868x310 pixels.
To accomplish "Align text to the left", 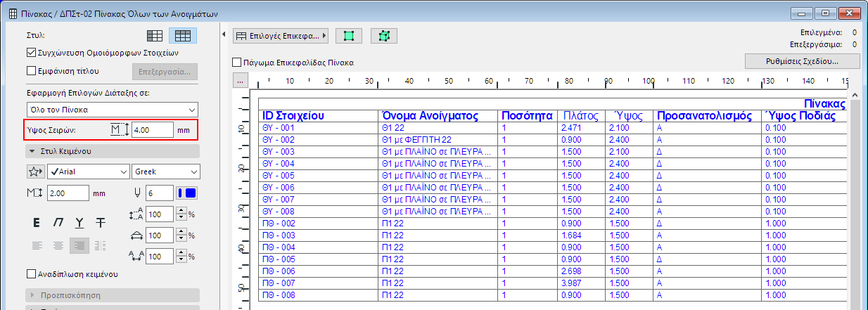I will click(36, 245).
